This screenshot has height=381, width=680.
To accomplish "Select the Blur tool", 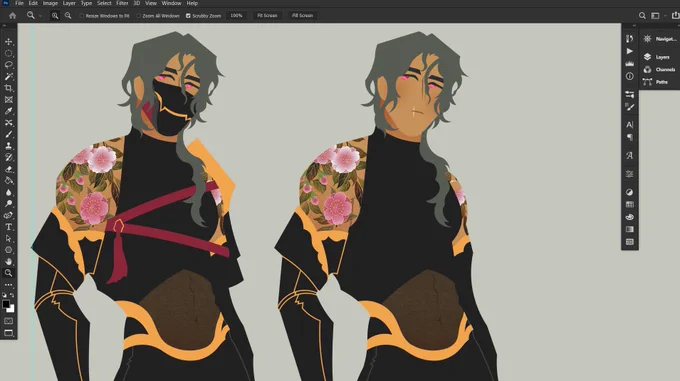I will tap(8, 192).
